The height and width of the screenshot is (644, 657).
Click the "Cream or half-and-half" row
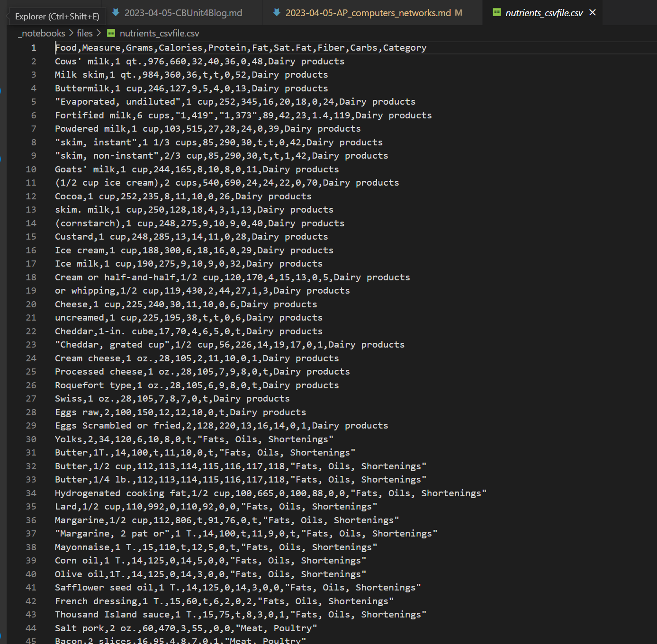(233, 277)
